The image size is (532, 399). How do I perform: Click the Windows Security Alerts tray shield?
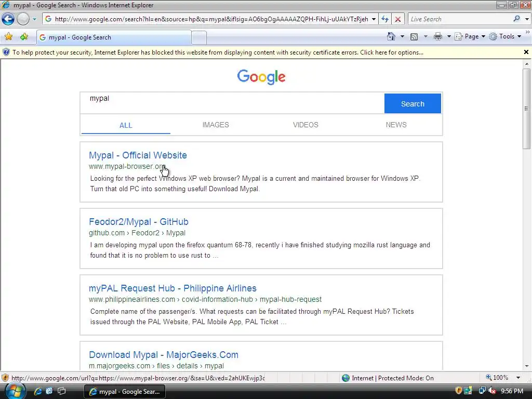pos(458,391)
